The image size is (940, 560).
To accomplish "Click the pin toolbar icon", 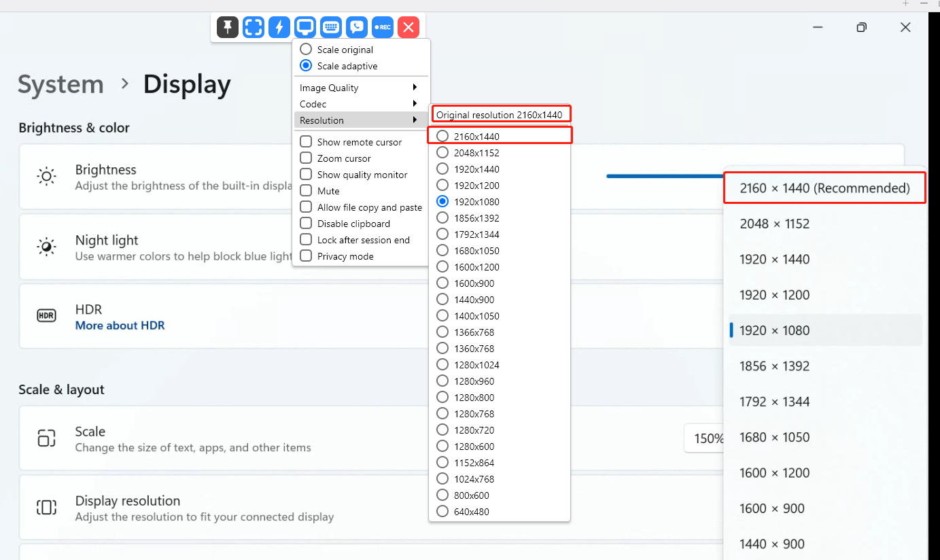I will point(227,27).
